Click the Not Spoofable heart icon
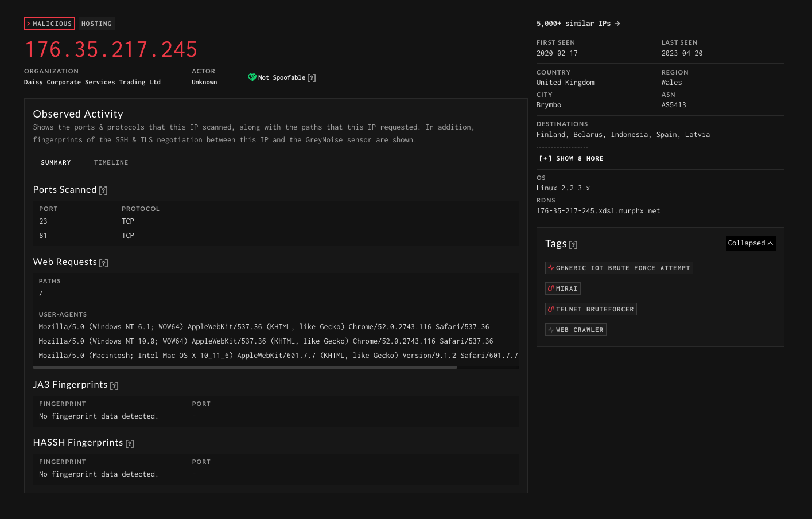The width and height of the screenshot is (812, 519). [252, 77]
